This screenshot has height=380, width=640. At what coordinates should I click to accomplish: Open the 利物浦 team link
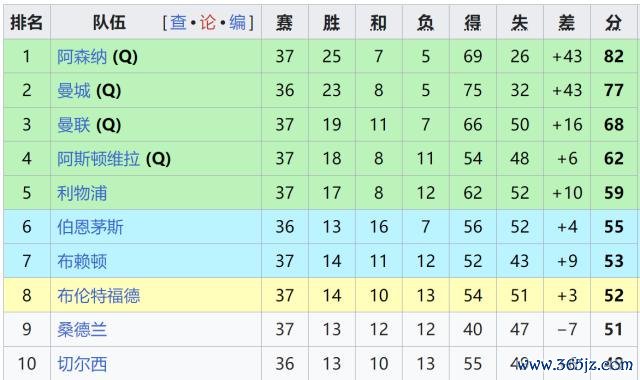pos(82,193)
